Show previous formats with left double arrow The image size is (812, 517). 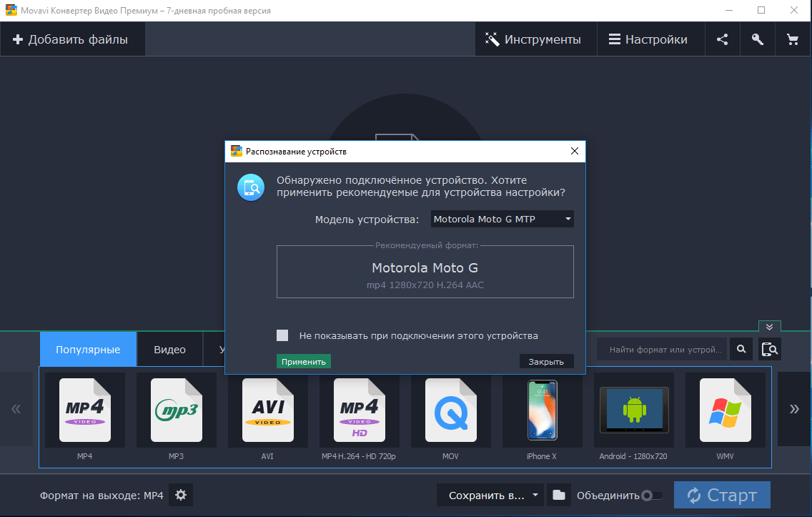click(16, 409)
